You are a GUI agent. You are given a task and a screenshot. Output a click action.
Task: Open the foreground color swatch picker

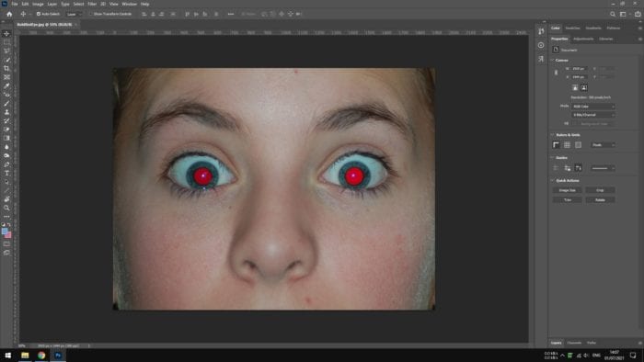coord(5,232)
